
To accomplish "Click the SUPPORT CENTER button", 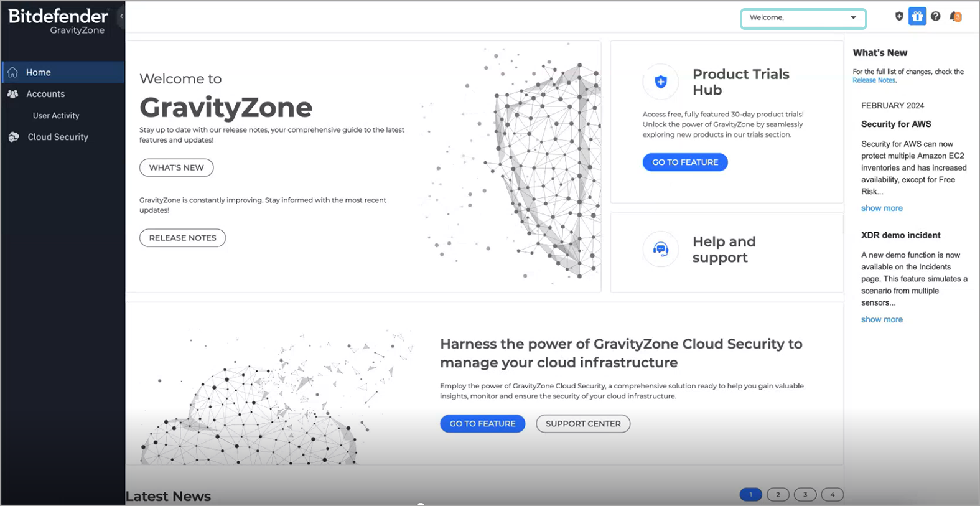I will pos(583,424).
